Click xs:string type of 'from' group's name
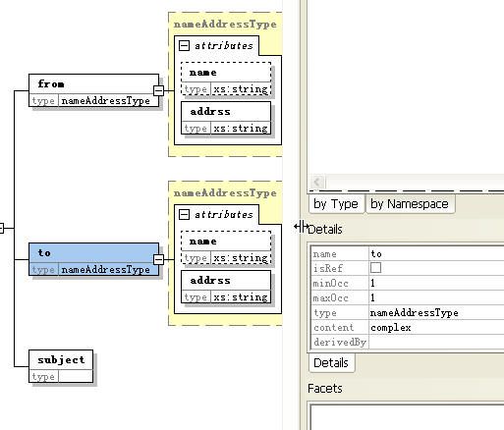Viewport: 504px width, 430px height. [241, 89]
